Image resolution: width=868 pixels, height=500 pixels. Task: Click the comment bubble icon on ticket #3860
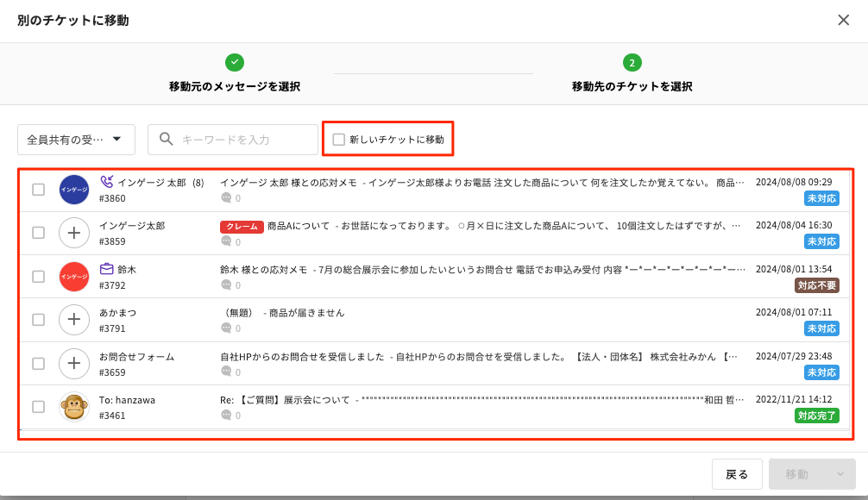[x=226, y=198]
